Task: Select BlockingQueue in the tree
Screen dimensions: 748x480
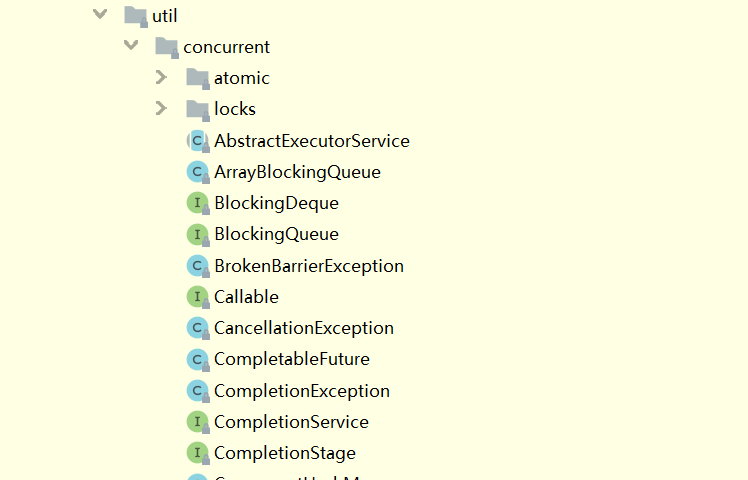Action: click(276, 234)
